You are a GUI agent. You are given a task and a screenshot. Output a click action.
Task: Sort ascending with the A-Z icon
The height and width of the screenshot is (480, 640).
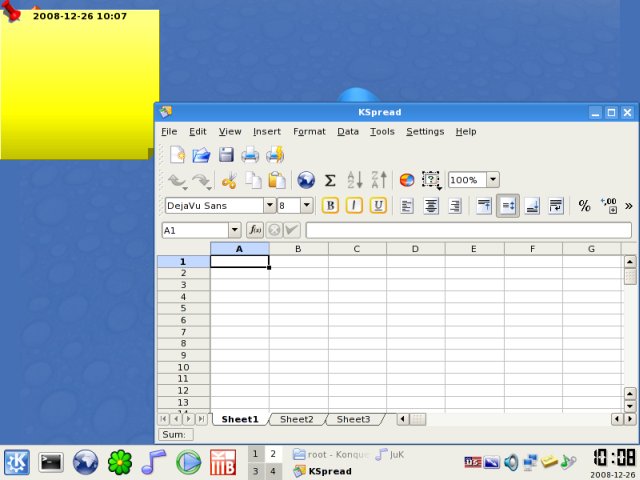point(354,180)
